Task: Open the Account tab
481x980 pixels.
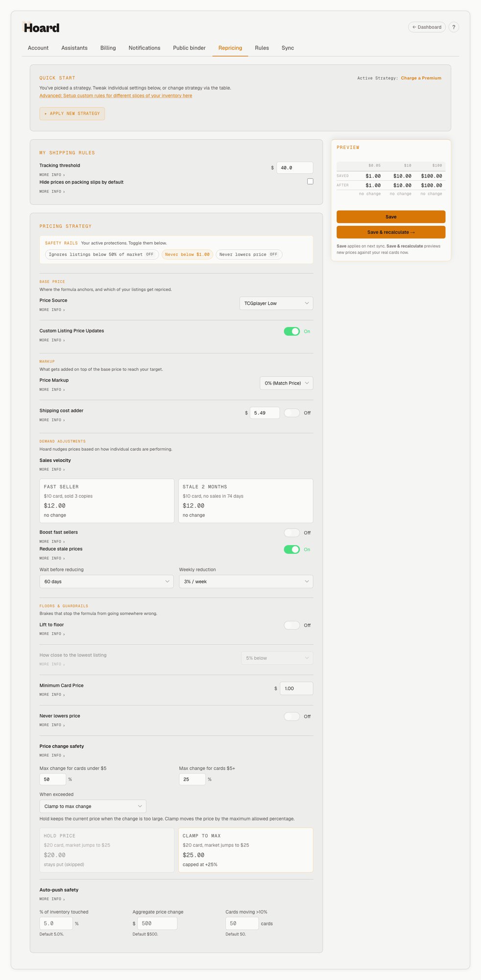Action: [x=38, y=48]
